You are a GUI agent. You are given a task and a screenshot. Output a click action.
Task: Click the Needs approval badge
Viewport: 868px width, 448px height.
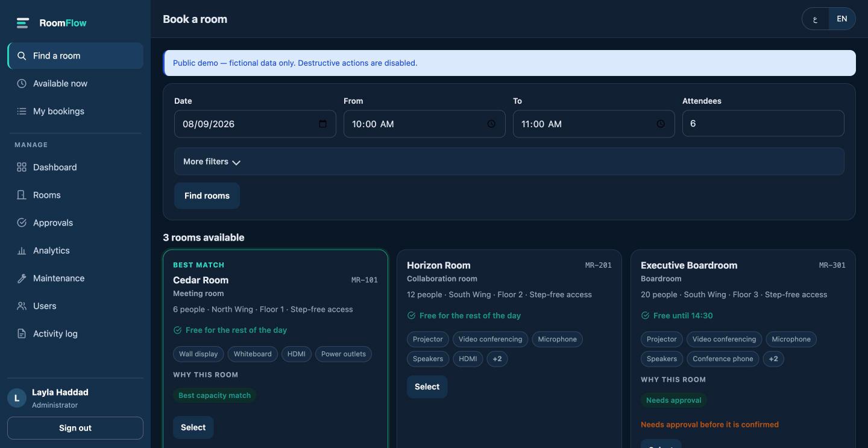[x=674, y=400]
